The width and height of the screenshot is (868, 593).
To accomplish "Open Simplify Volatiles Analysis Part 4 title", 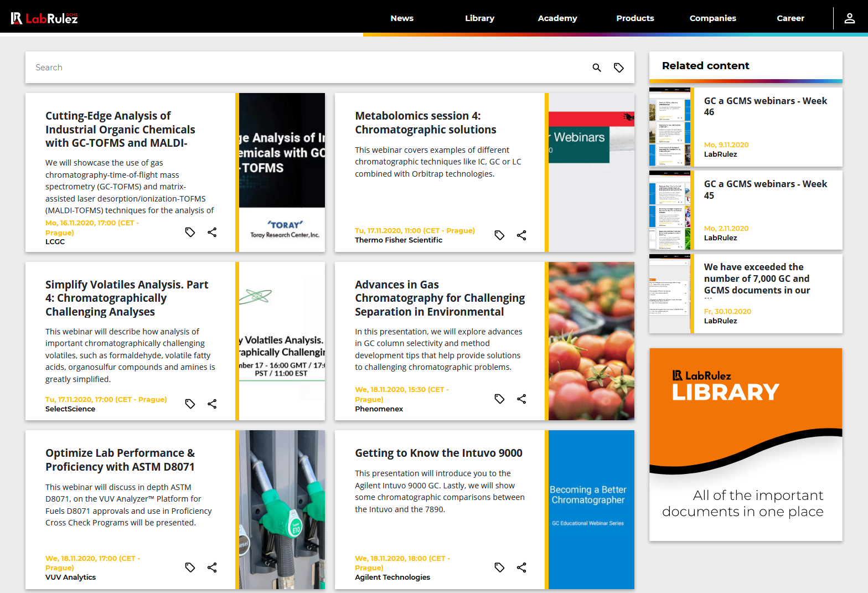I will tap(127, 298).
